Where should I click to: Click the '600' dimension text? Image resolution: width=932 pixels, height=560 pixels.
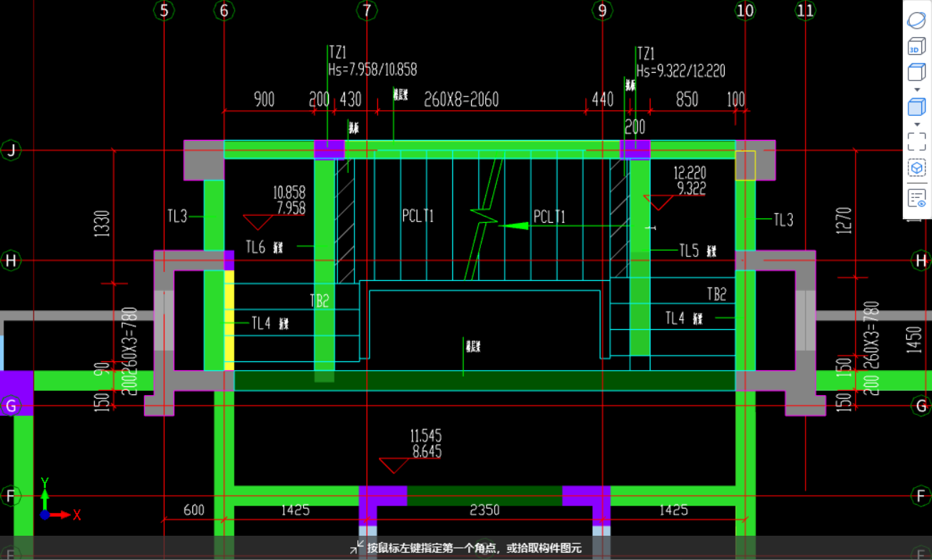point(194,510)
